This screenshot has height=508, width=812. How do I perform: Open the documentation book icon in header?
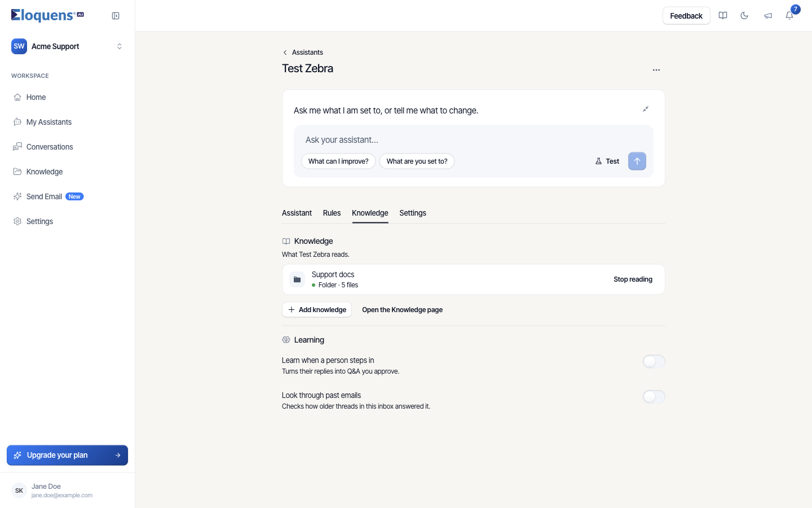pyautogui.click(x=723, y=16)
